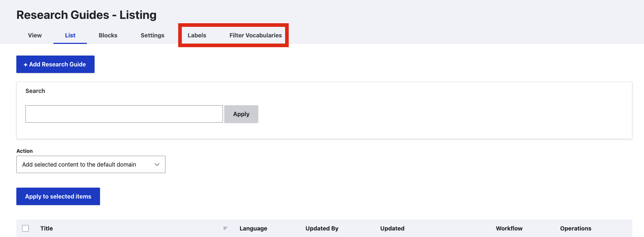644x237 pixels.
Task: Go to the Settings tab
Action: 152,35
